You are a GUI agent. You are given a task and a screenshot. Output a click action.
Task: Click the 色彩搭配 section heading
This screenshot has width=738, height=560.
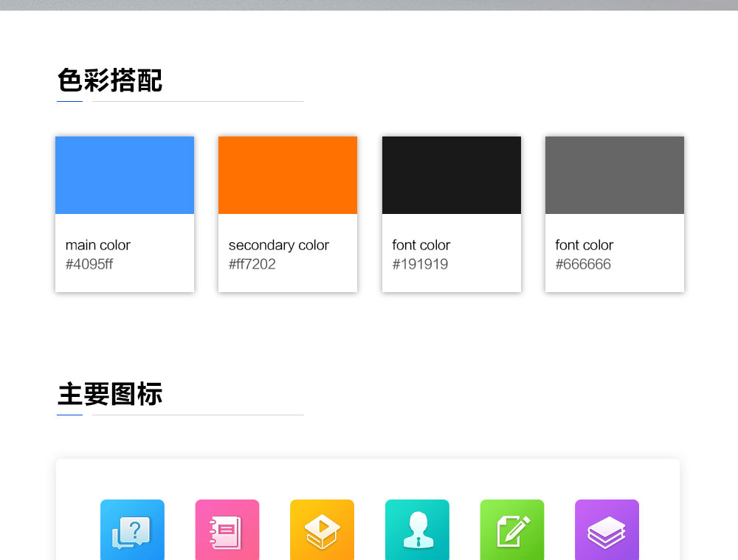click(x=110, y=80)
